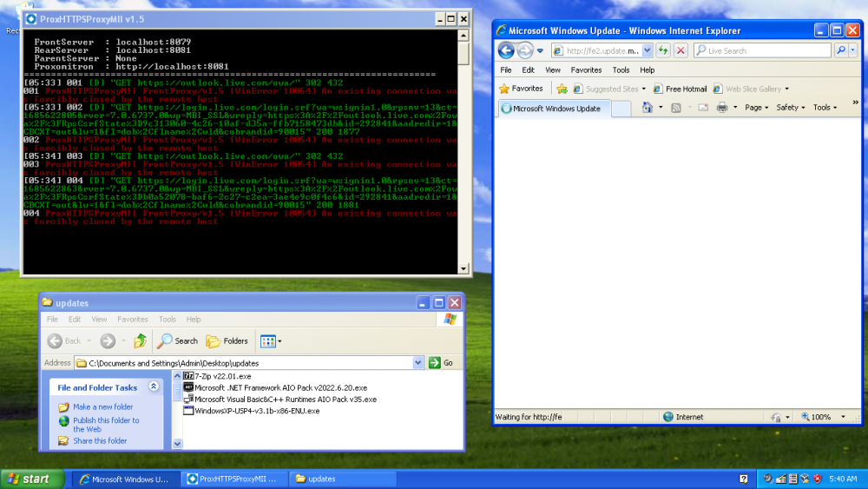The image size is (868, 489).
Task: Click the Internet security zone status entry
Action: [x=683, y=417]
